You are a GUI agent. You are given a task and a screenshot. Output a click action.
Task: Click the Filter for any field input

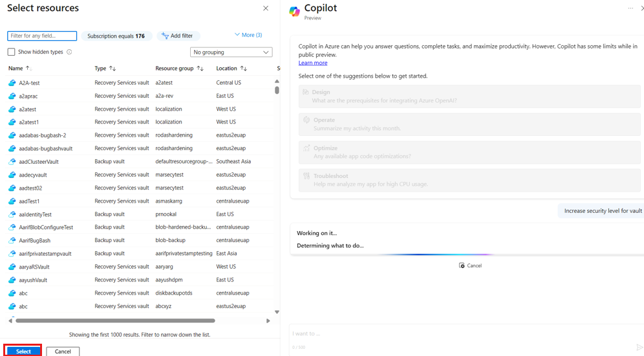42,36
